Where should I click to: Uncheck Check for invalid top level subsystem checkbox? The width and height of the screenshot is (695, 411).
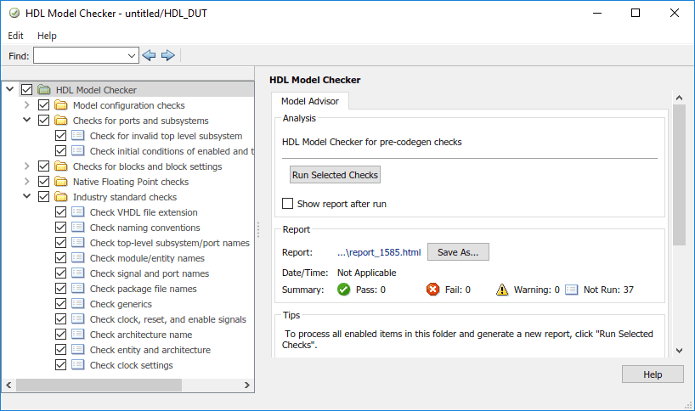[60, 136]
